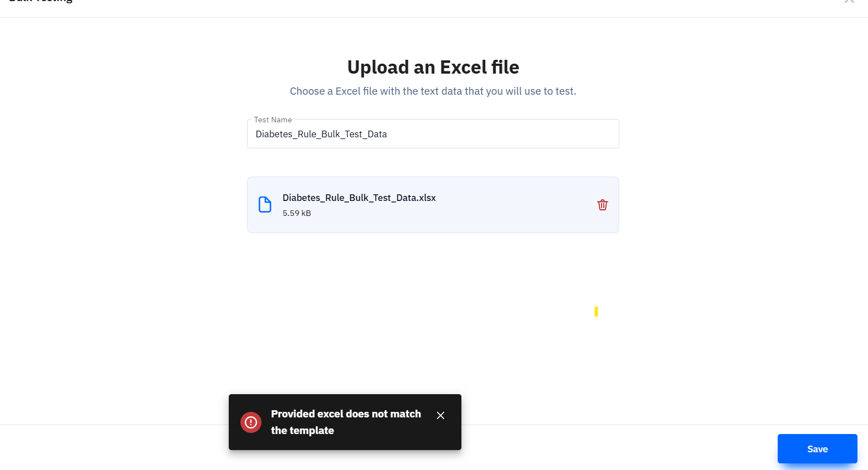Close the Bulk Testing dialog
Screen dimensions: 868x470
pos(849,2)
